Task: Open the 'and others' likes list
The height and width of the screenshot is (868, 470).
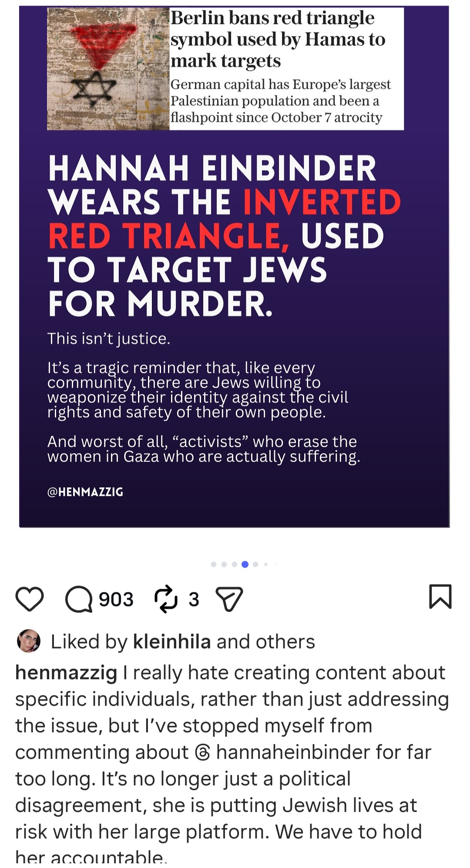Action: (x=265, y=642)
